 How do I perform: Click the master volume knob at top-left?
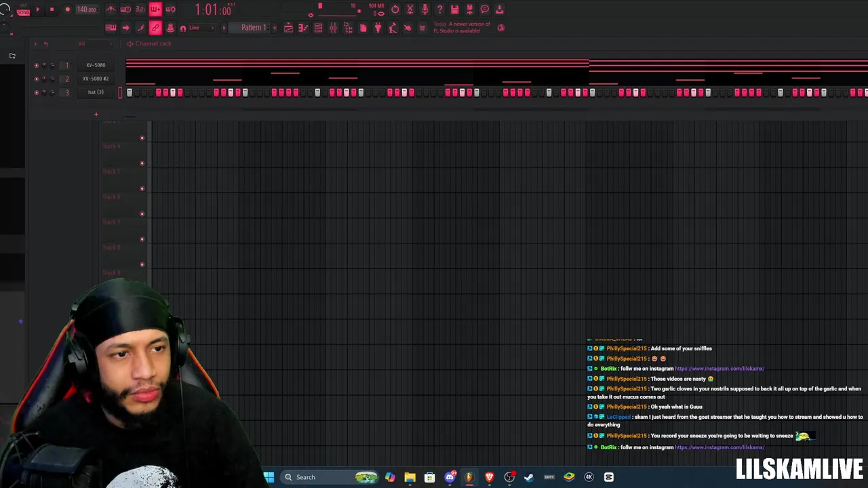click(5, 9)
